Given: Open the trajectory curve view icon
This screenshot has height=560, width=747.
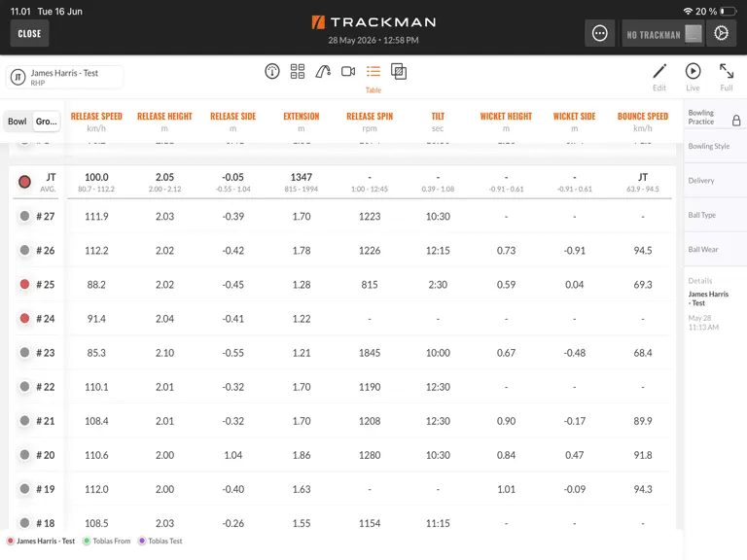Looking at the screenshot, I should [323, 71].
